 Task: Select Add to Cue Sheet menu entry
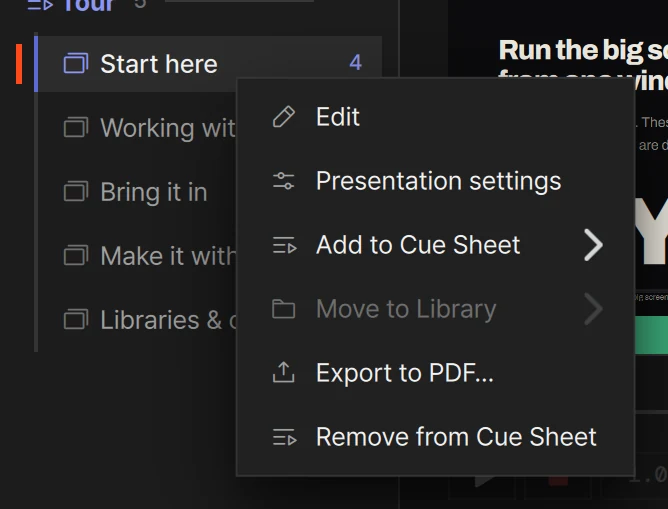pyautogui.click(x=435, y=245)
